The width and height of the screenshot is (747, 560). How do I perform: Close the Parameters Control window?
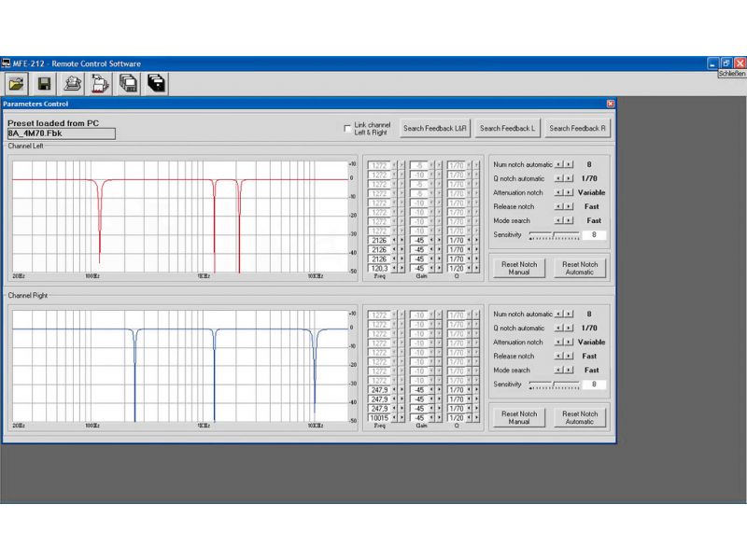(x=611, y=104)
